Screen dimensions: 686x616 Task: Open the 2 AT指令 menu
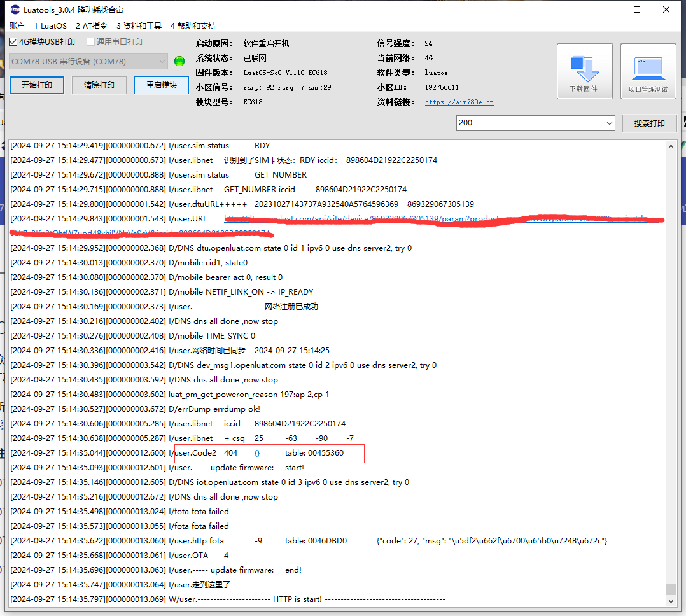click(x=92, y=26)
